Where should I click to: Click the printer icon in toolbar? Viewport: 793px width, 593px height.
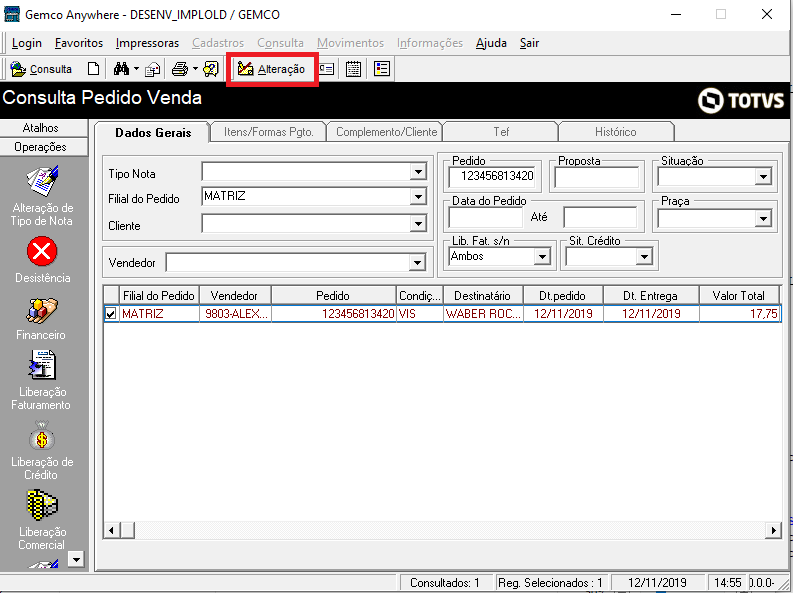(x=180, y=69)
